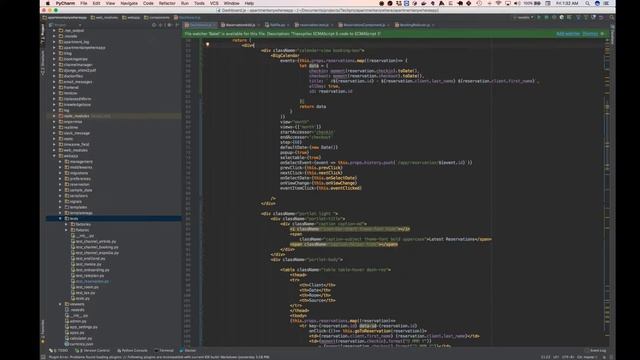Open the Code menu

pos(148,3)
